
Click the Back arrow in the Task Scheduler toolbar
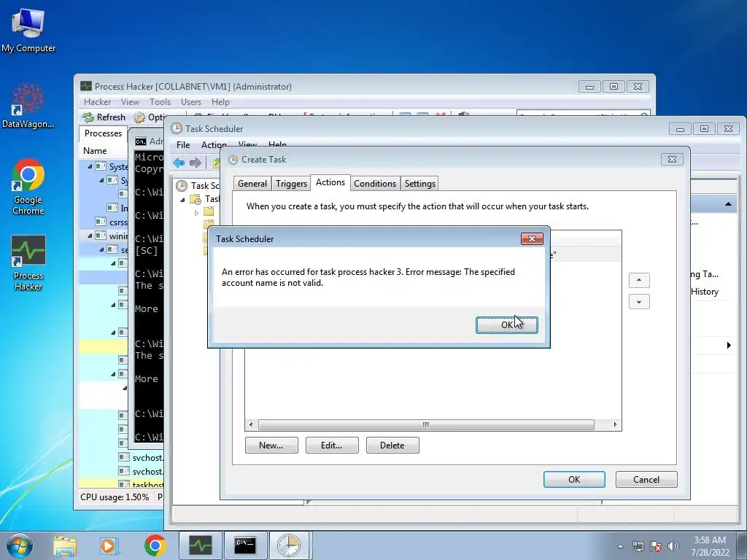tap(179, 163)
